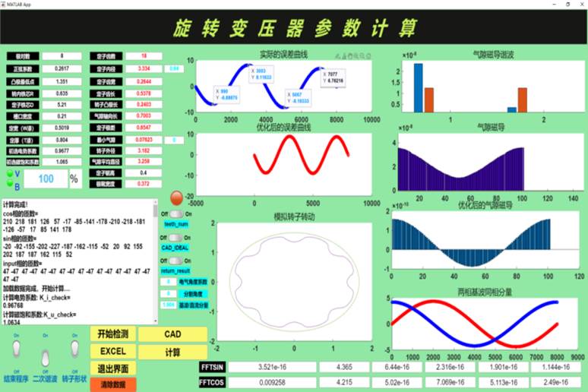Click the orange 清除数据 button
The height and width of the screenshot is (392, 588).
tap(112, 384)
